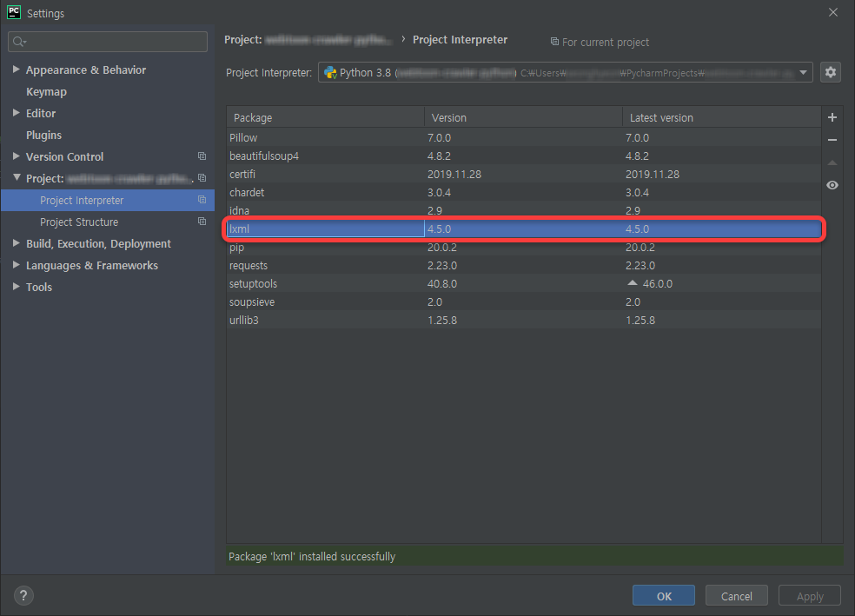Open the help question mark button
Viewport: 855px width, 616px height.
23,595
